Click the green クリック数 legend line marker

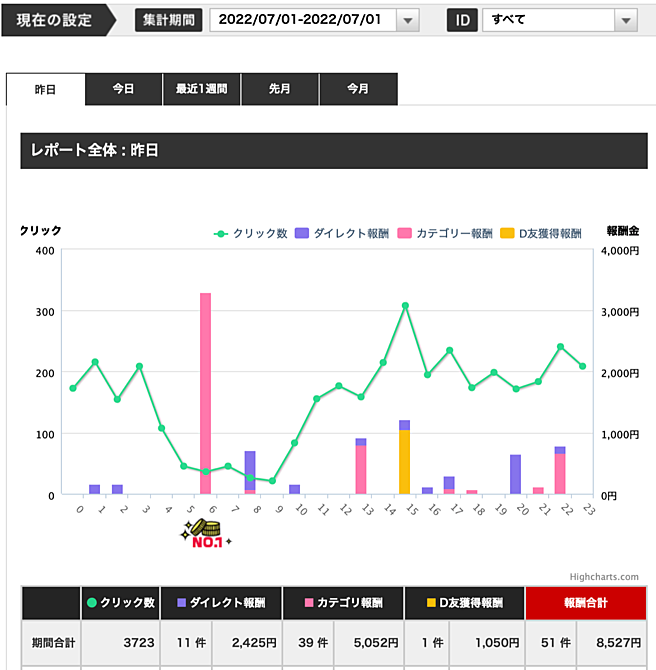[221, 234]
